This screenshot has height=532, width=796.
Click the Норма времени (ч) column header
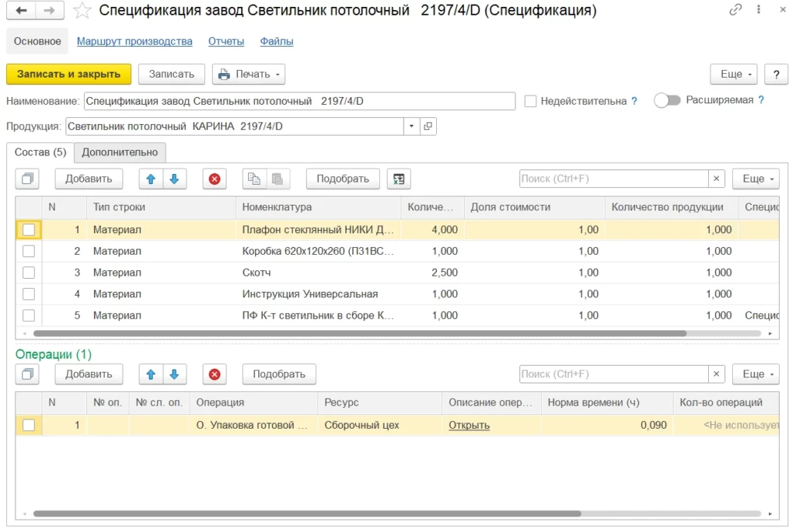pyautogui.click(x=607, y=402)
